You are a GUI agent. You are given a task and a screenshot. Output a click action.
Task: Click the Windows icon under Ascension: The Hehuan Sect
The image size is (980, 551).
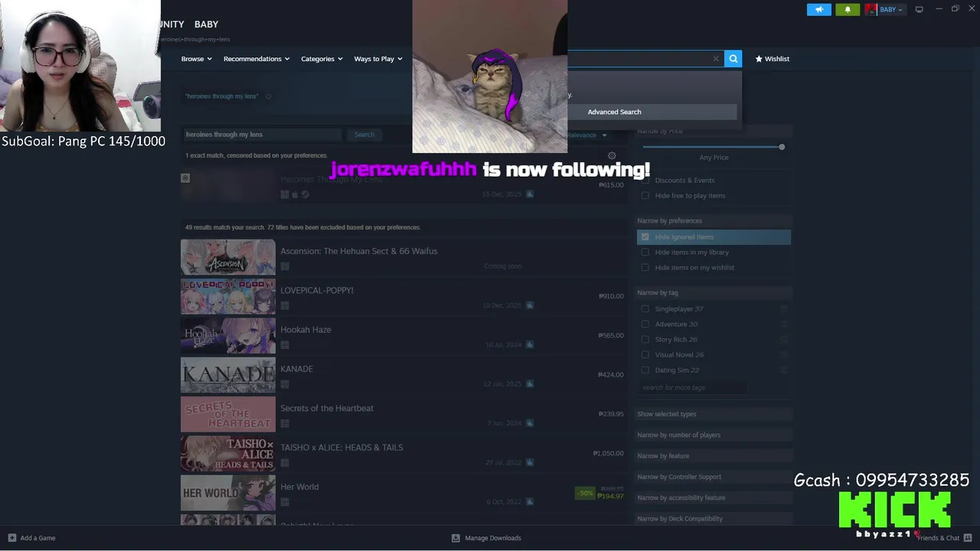point(285,266)
